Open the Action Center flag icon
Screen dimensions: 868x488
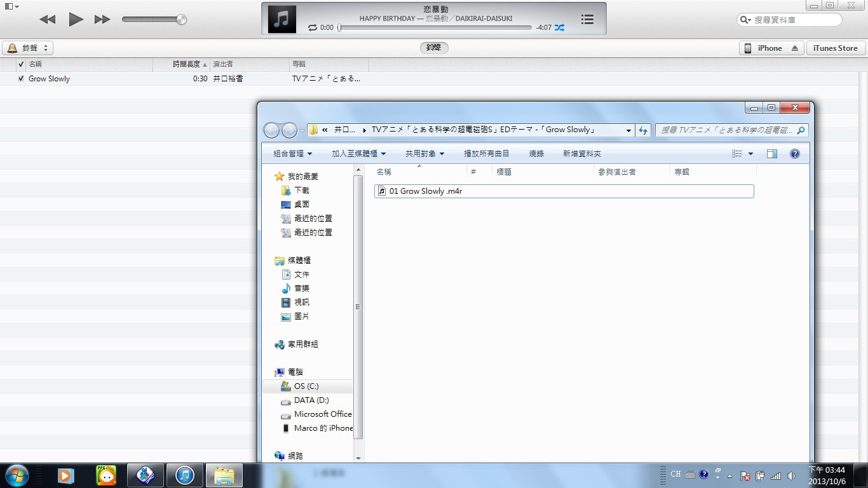[x=745, y=475]
